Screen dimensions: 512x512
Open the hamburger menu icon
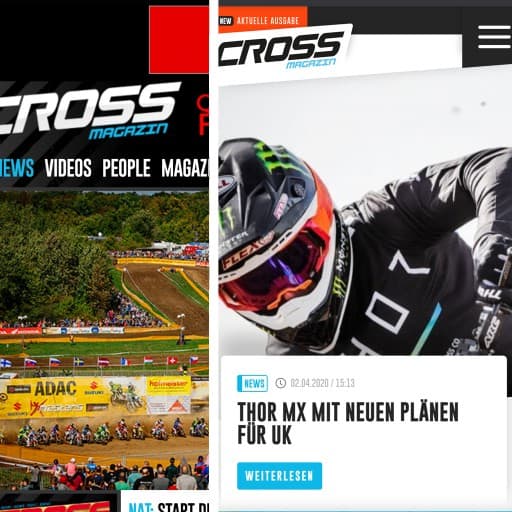coord(494,37)
